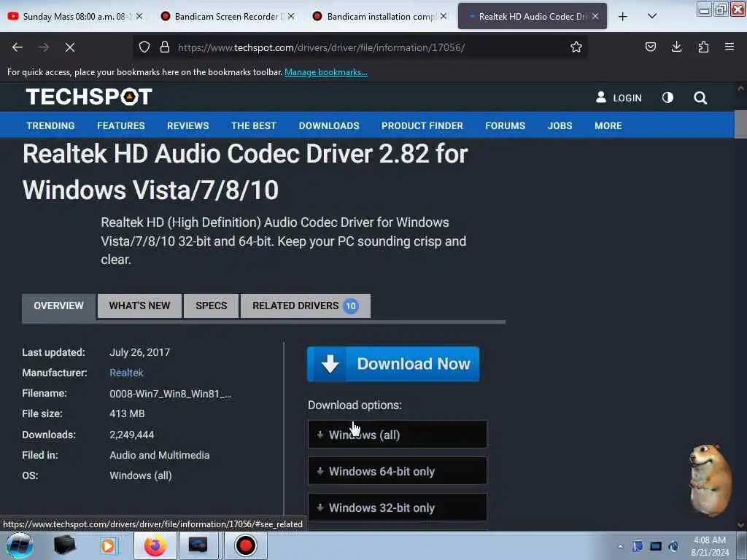Select the WHAT'S NEW tab
This screenshot has width=747, height=560.
click(139, 306)
